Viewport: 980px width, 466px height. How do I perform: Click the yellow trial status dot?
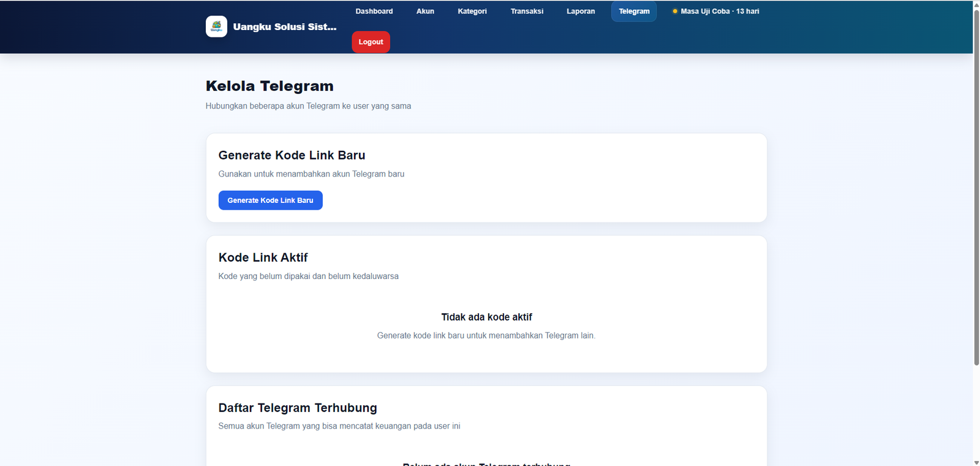pos(675,11)
